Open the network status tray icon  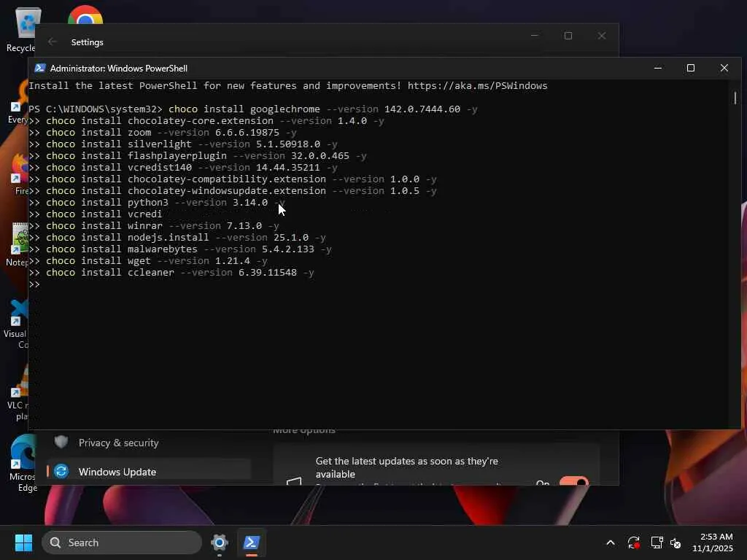pyautogui.click(x=657, y=542)
